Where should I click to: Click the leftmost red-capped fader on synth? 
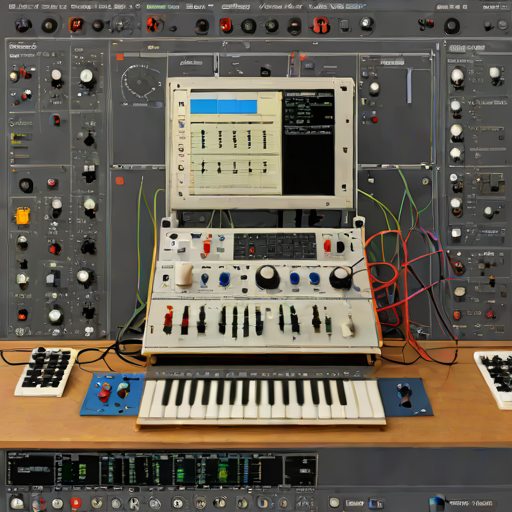(x=168, y=320)
